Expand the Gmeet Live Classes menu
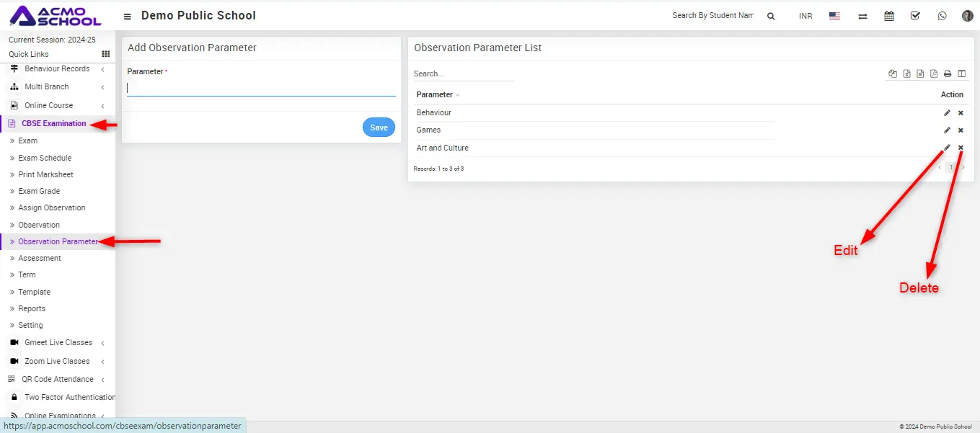The width and height of the screenshot is (980, 433). click(58, 343)
